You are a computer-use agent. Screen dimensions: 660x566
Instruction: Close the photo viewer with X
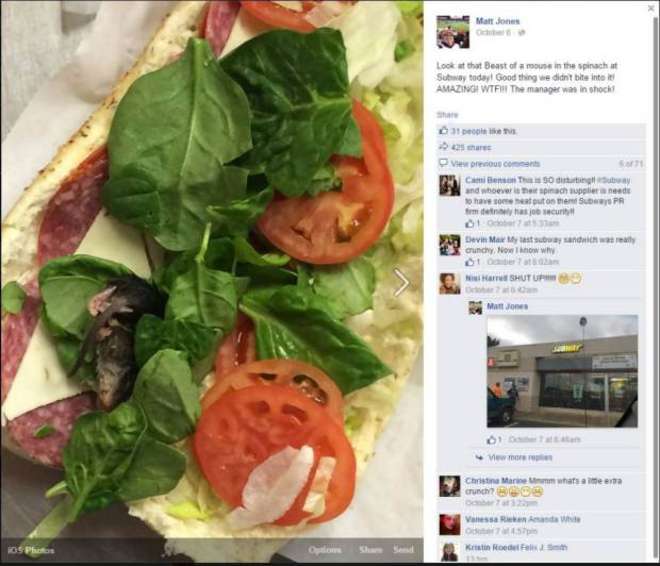[651, 8]
